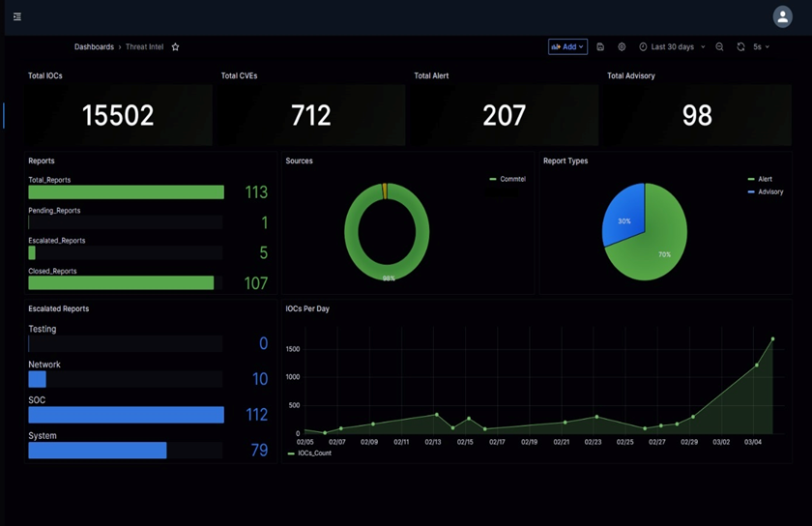The image size is (812, 526).
Task: Refresh the dashboard now
Action: point(740,46)
